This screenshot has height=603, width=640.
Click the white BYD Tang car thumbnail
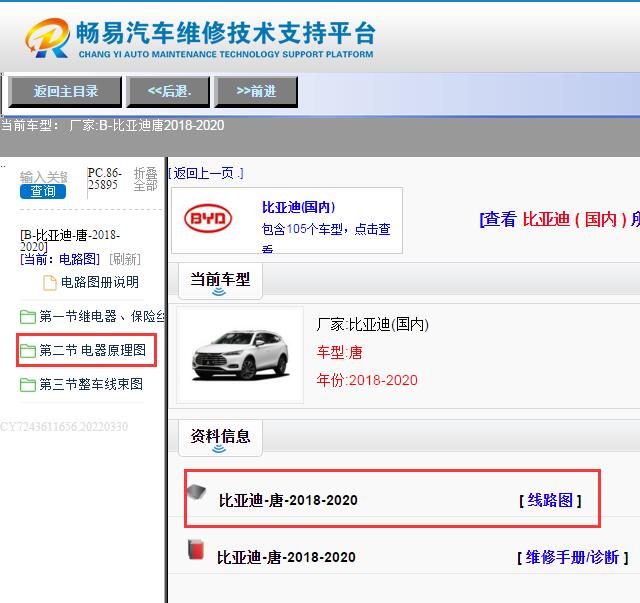click(240, 355)
